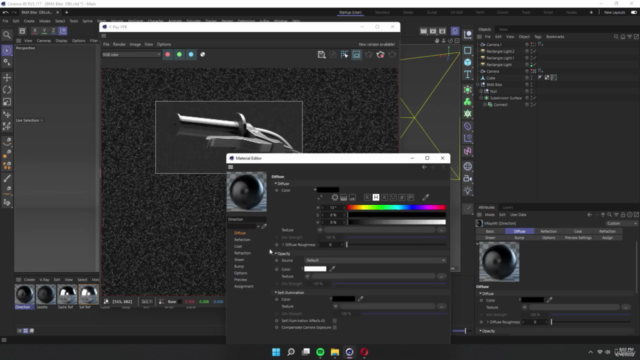Select the HSV mode button in color chooser
This screenshot has width=640, height=360.
coord(376,198)
